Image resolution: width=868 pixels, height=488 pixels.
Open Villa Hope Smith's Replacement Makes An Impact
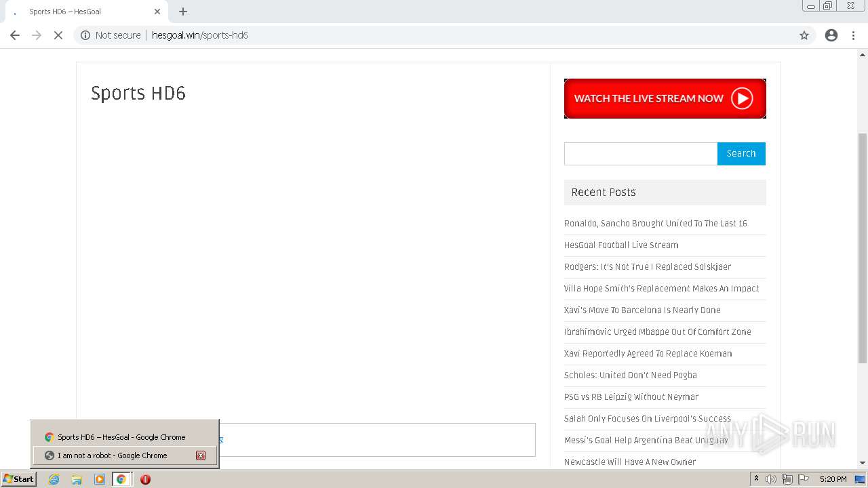662,288
